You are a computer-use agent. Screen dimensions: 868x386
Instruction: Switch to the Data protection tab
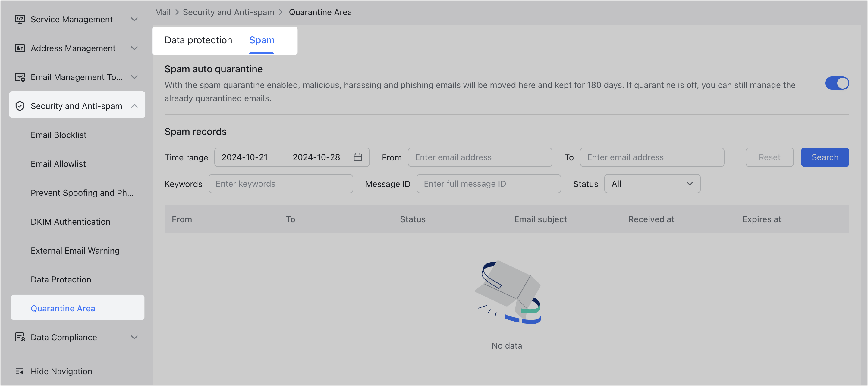[198, 40]
